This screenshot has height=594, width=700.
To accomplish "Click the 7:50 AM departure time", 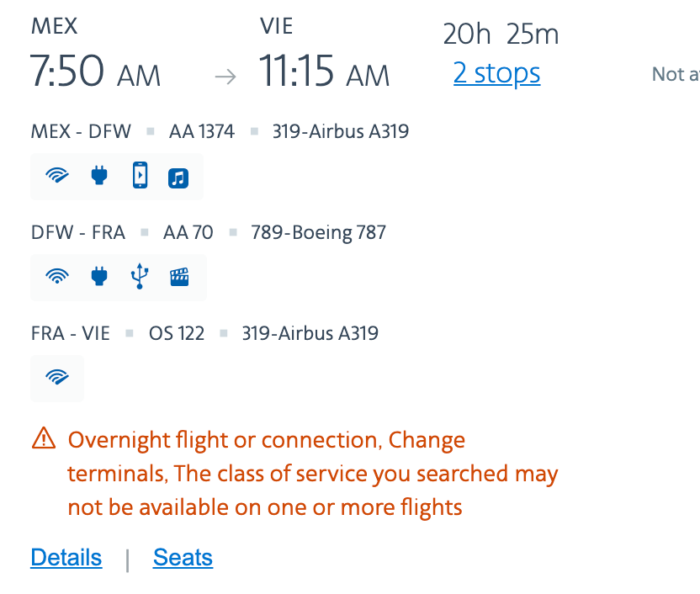I will coord(95,72).
